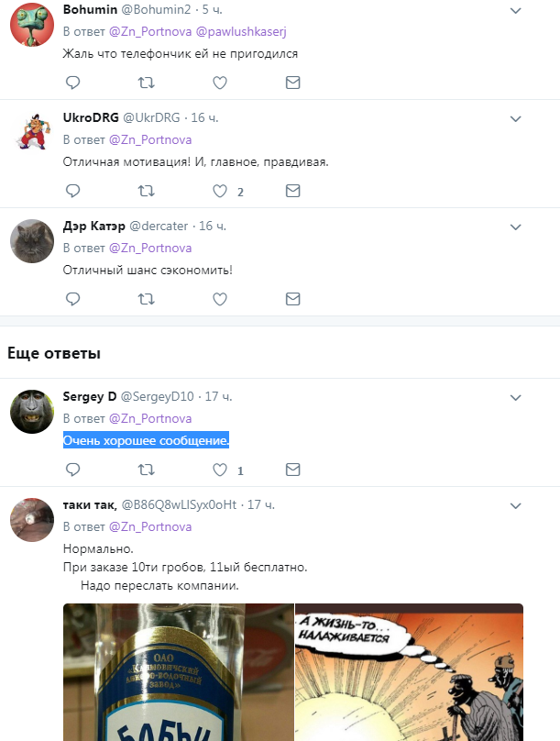Image resolution: width=560 pixels, height=741 pixels.
Task: Open @pawlushkaserj mention link
Action: coord(241,32)
